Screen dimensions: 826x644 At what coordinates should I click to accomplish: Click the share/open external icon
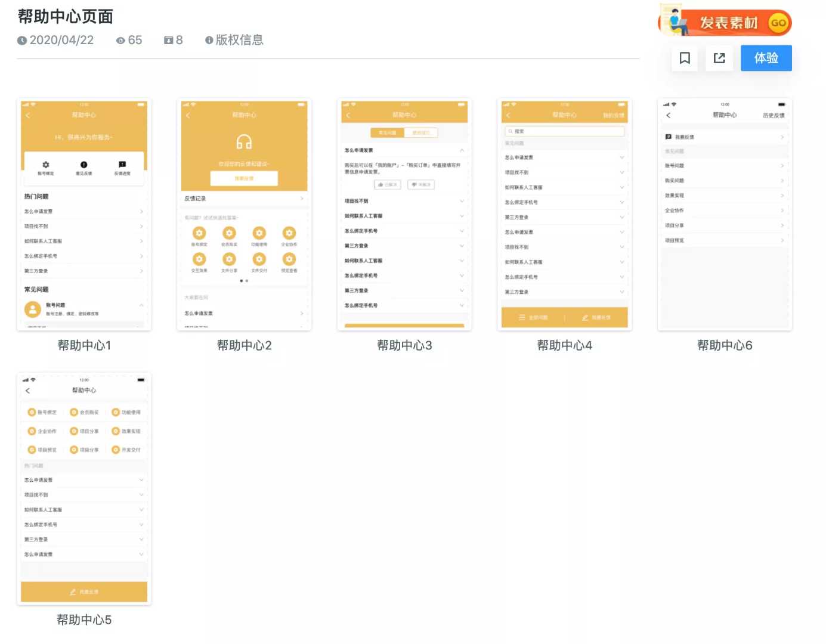719,58
